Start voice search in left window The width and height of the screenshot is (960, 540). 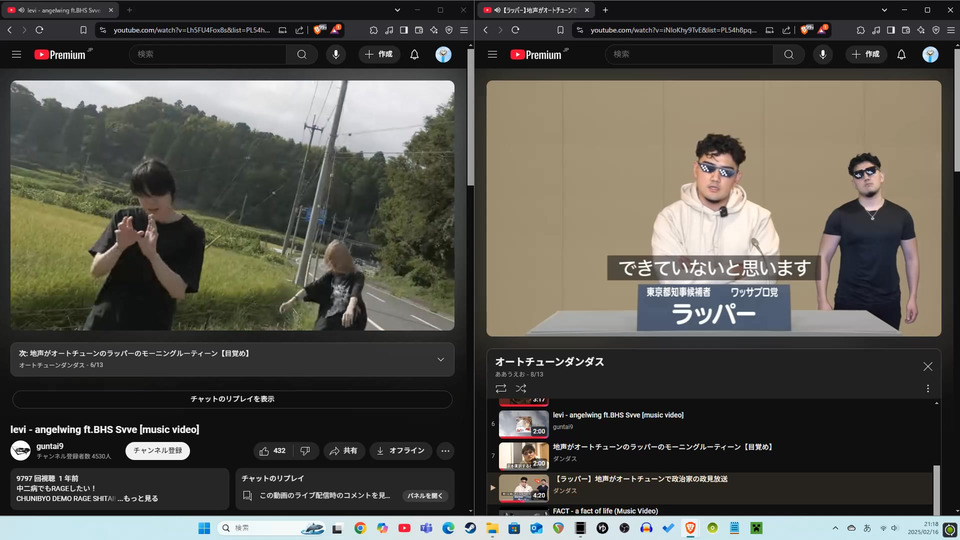tap(336, 54)
